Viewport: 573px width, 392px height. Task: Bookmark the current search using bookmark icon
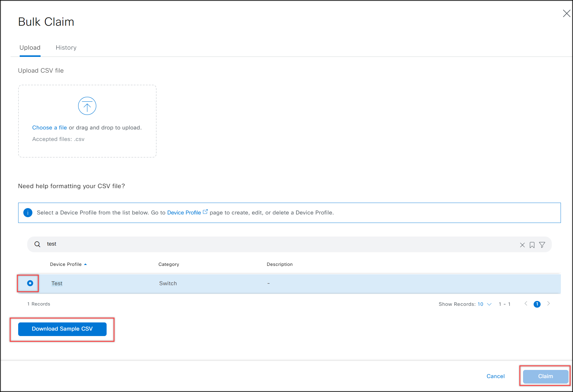[x=532, y=245]
